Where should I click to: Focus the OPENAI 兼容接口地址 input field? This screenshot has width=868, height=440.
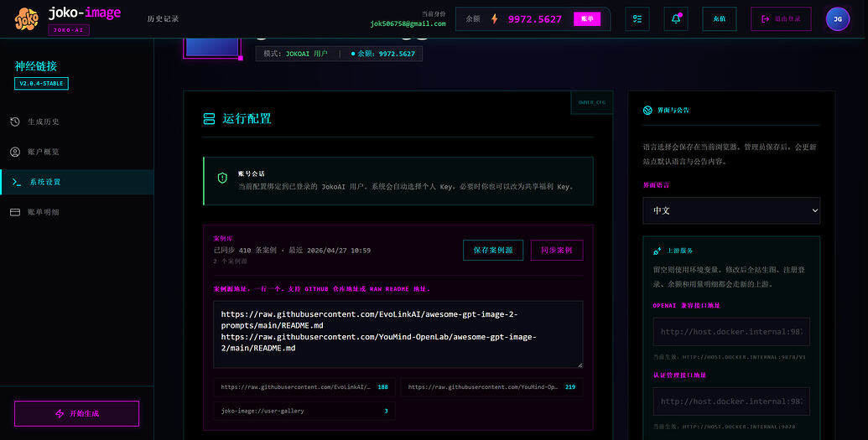click(x=731, y=332)
